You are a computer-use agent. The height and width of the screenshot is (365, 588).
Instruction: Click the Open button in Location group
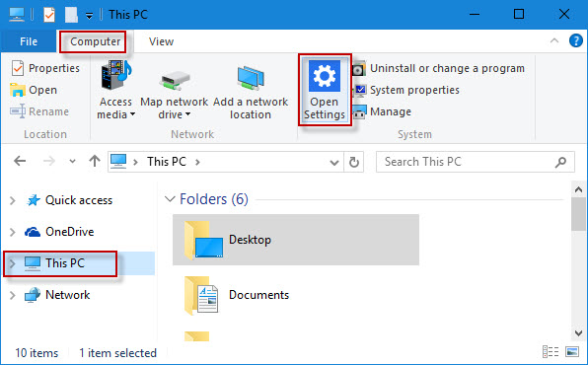(x=34, y=90)
